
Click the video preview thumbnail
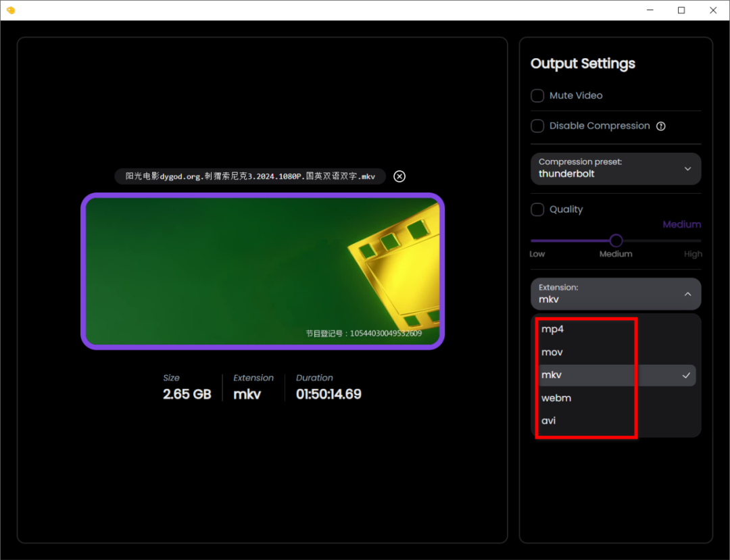(x=262, y=271)
